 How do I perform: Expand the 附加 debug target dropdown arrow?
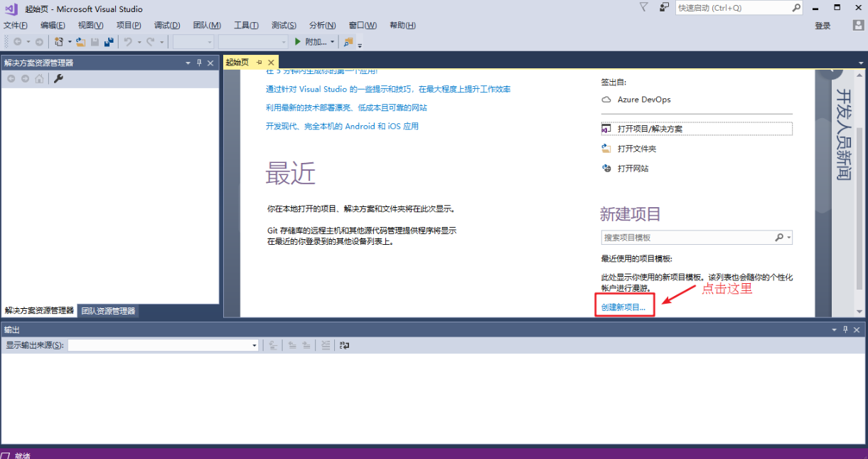click(332, 42)
